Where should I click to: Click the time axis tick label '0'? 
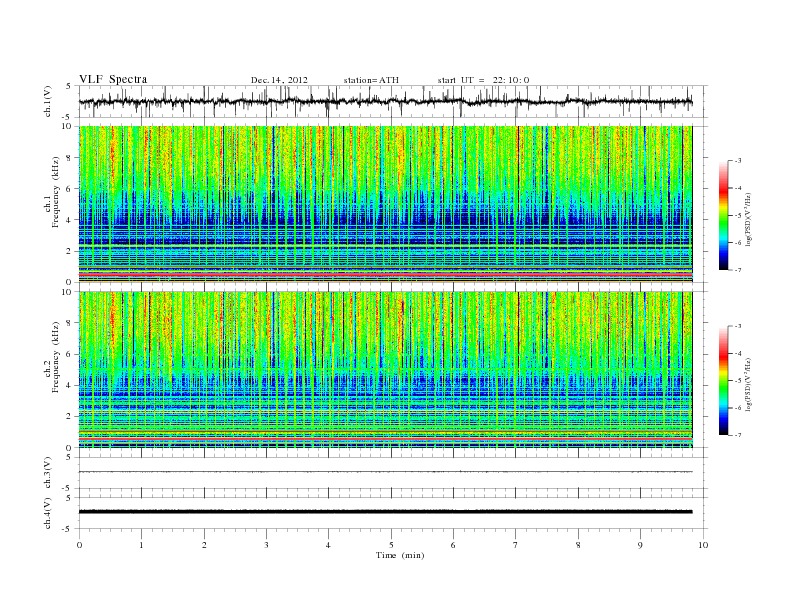[x=79, y=545]
